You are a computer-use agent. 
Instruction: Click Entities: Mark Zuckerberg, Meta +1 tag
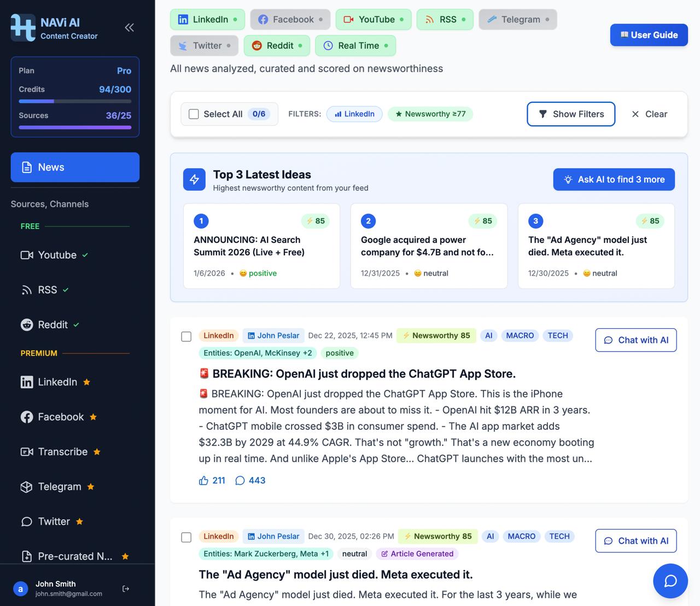point(266,553)
